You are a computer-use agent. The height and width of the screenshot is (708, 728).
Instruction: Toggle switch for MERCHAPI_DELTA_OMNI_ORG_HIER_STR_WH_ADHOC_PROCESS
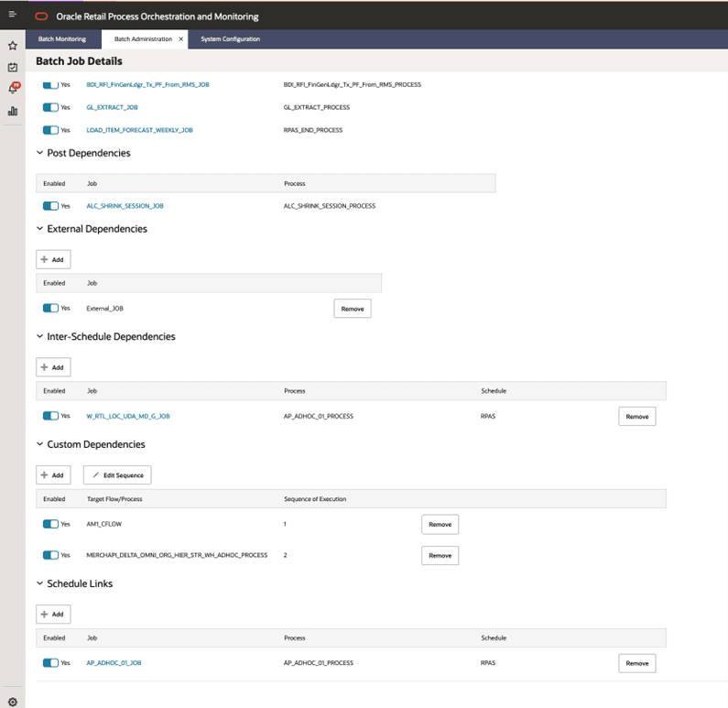click(x=50, y=555)
